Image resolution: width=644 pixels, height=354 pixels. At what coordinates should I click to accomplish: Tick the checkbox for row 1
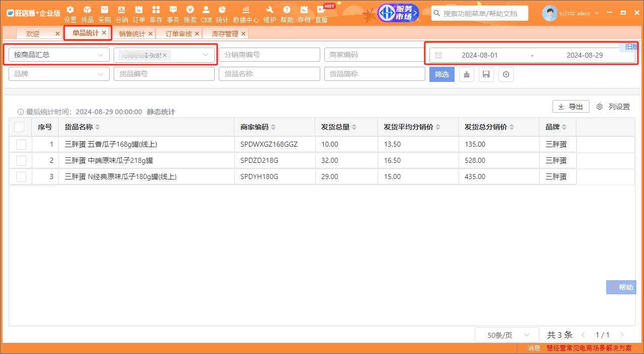click(21, 145)
